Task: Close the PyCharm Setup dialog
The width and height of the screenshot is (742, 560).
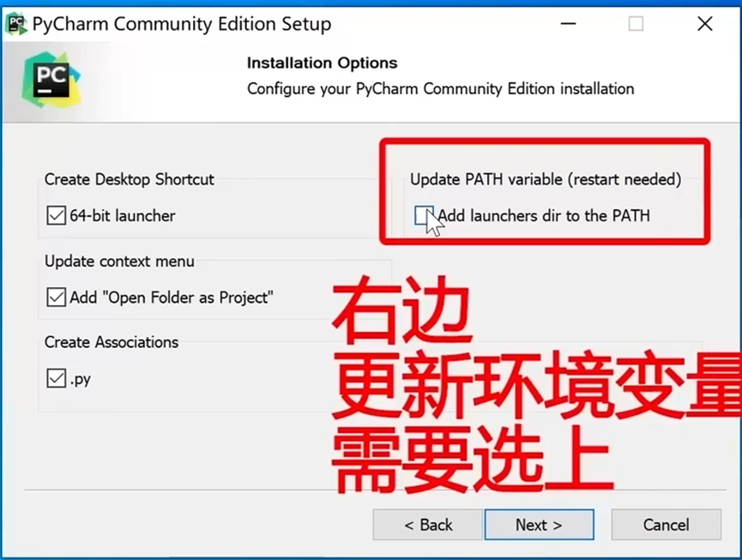Action: pyautogui.click(x=704, y=23)
